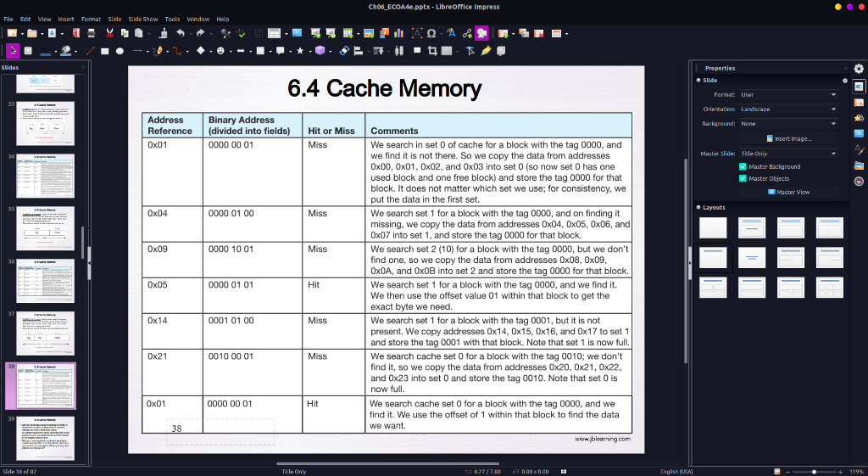Click the Save document icon
The height and width of the screenshot is (476, 868).
[52, 33]
